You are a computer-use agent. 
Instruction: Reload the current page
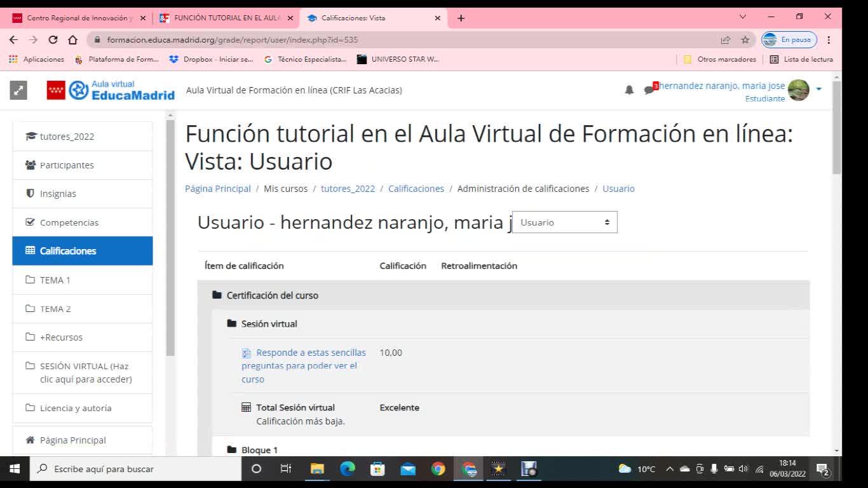tap(53, 39)
